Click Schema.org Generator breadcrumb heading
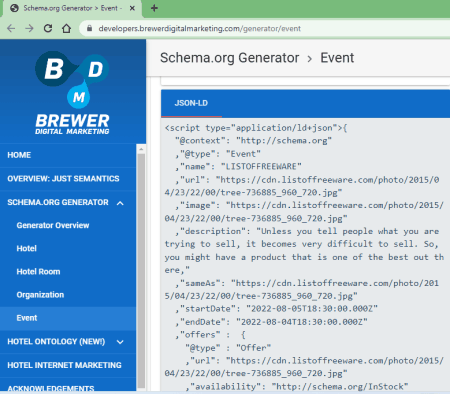 tap(229, 58)
